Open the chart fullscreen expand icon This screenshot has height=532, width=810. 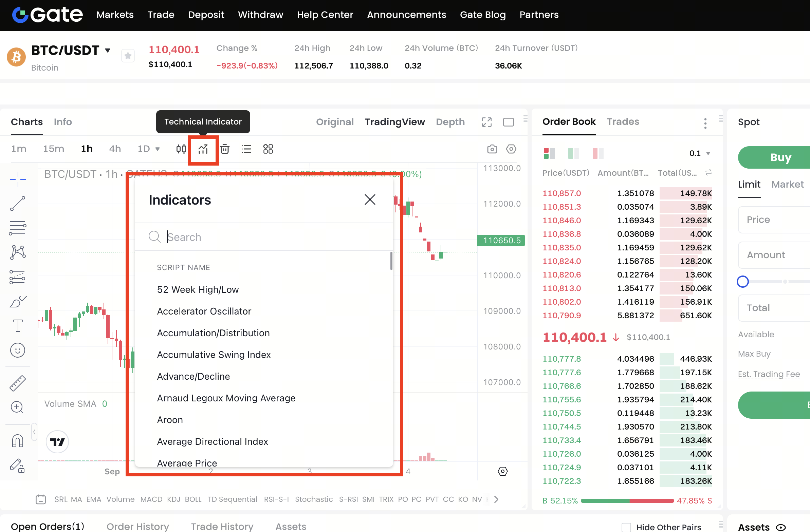(487, 122)
